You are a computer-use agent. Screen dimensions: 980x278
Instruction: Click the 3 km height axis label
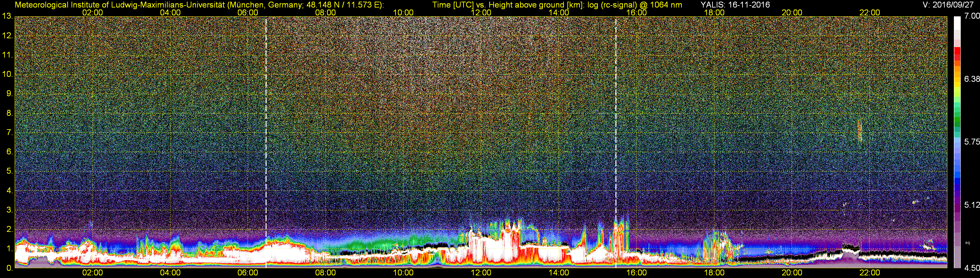pyautogui.click(x=9, y=210)
